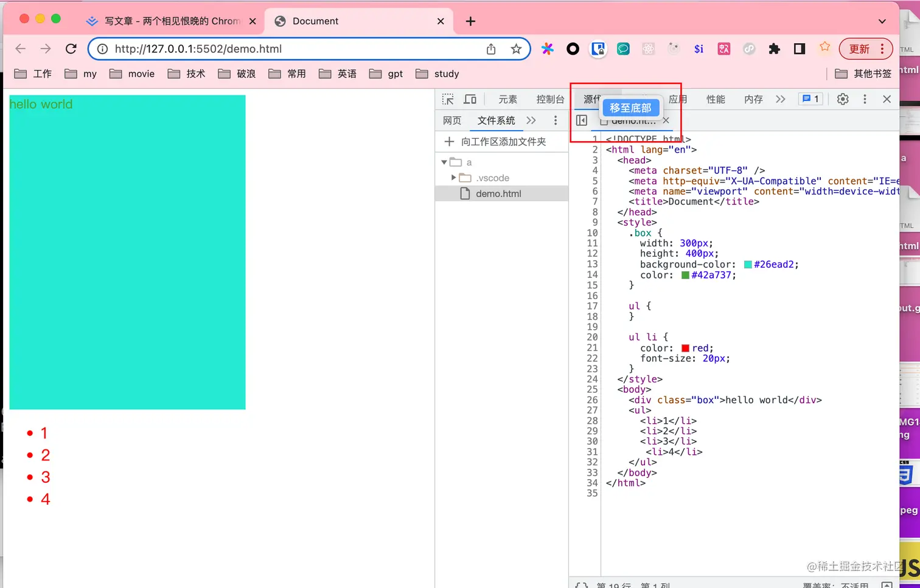The height and width of the screenshot is (588, 920).
Task: Go back to the previous page
Action: point(21,49)
